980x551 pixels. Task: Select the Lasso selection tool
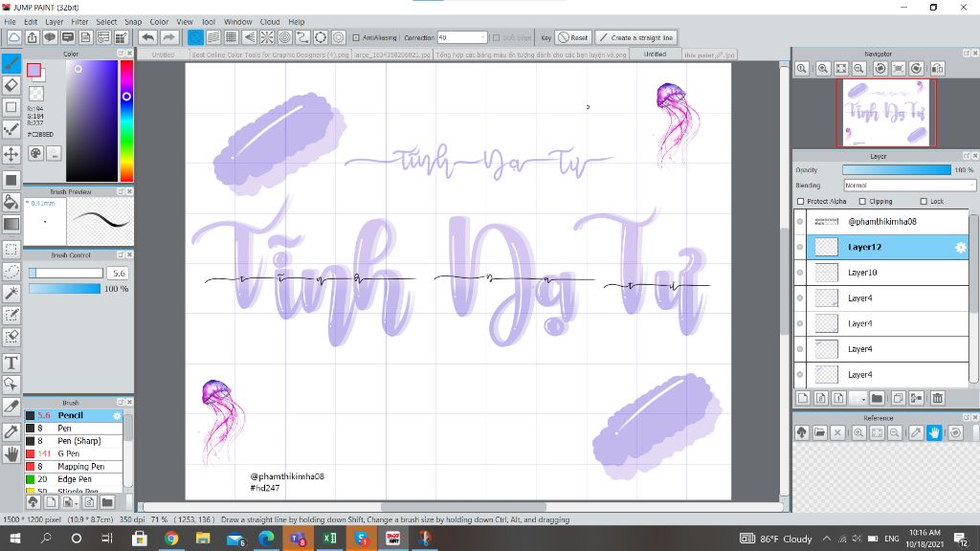point(11,271)
